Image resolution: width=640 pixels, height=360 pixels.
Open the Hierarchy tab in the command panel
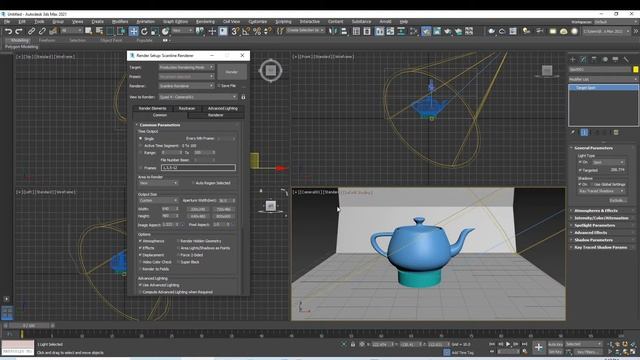click(594, 60)
